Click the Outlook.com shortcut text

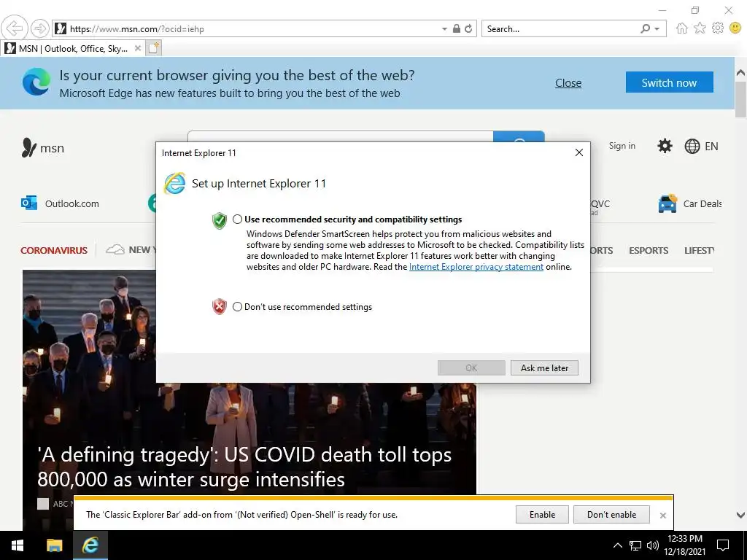72,203
